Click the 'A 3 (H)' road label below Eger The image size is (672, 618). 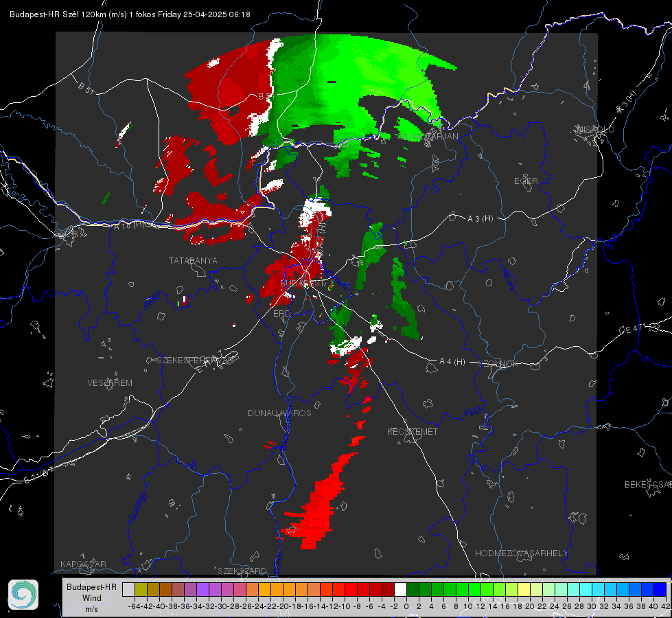[480, 218]
